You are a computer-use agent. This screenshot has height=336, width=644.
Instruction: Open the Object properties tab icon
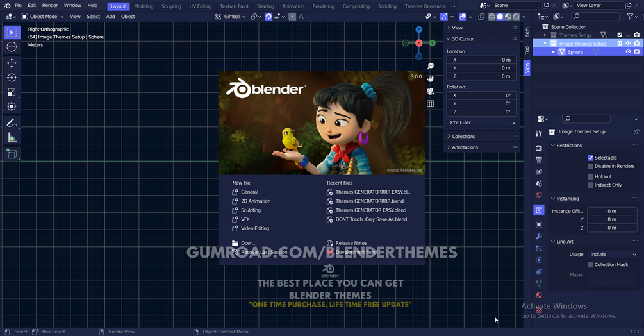[x=539, y=224]
